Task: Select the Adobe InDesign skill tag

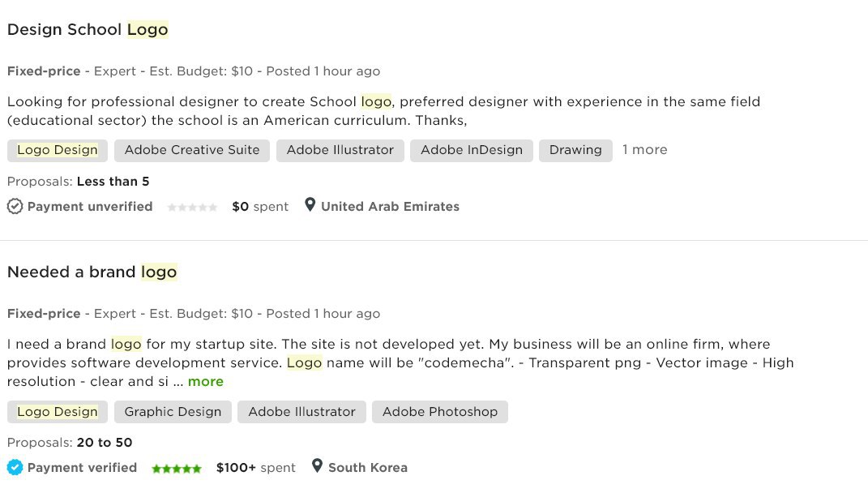Action: [x=472, y=151]
